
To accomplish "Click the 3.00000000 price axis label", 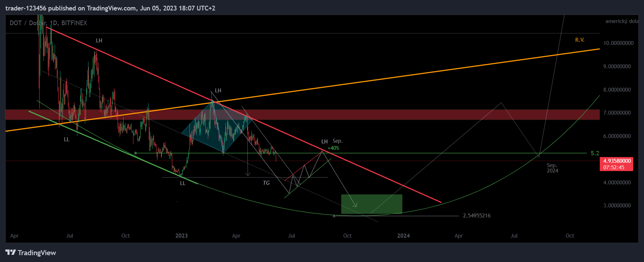I will 617,206.
